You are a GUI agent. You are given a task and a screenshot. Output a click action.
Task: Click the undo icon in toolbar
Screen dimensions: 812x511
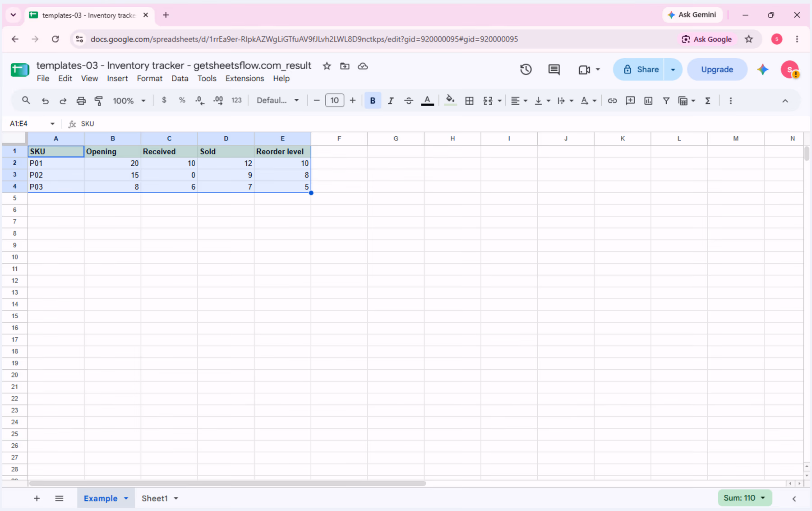45,101
